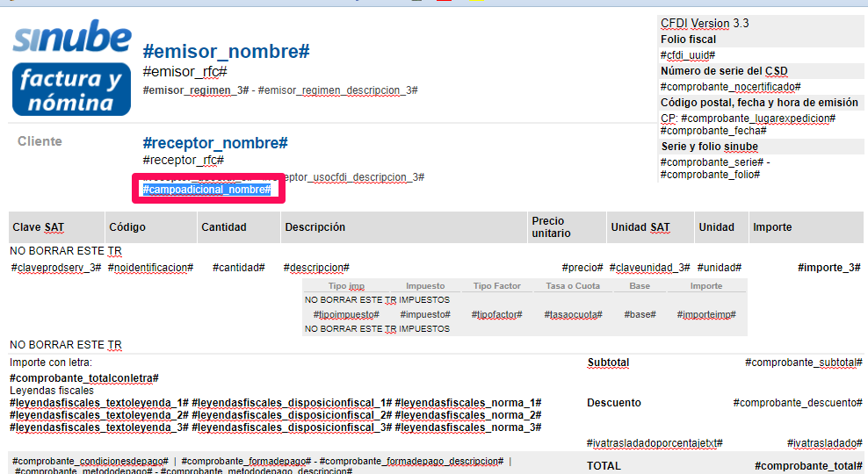Image resolution: width=868 pixels, height=474 pixels.
Task: Select the #comprobante_subtotal# placeholder
Action: 803,362
